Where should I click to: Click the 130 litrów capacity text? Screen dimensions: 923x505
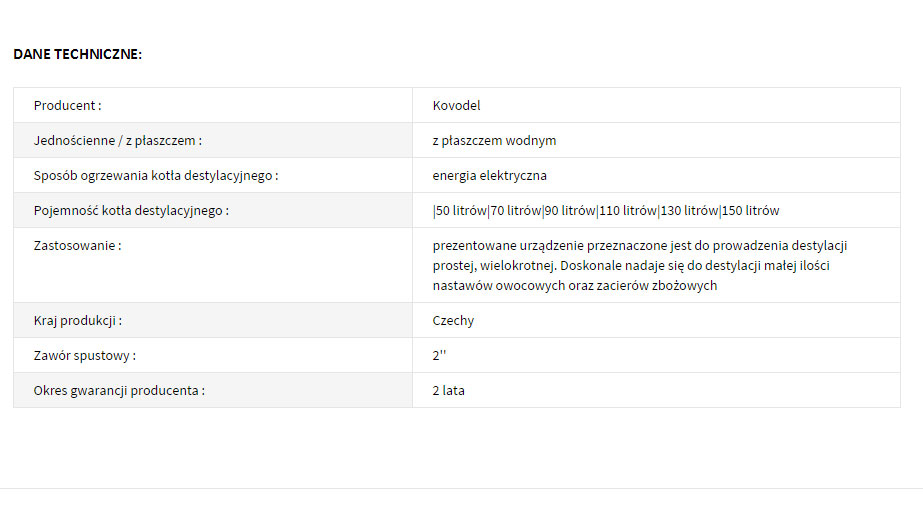(x=689, y=211)
